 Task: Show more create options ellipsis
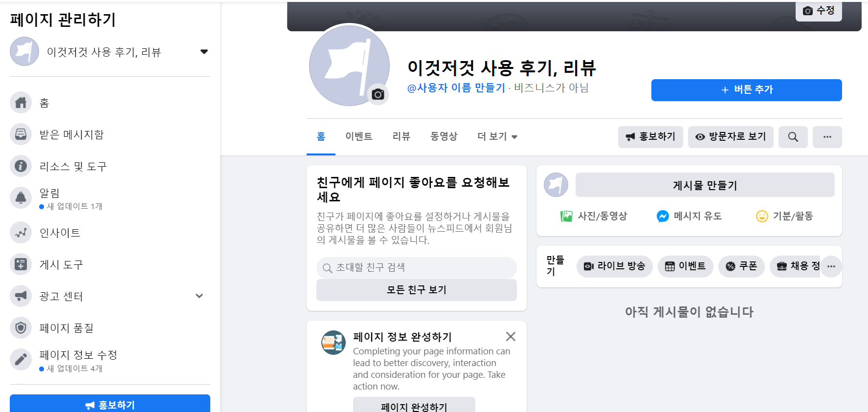click(x=831, y=266)
